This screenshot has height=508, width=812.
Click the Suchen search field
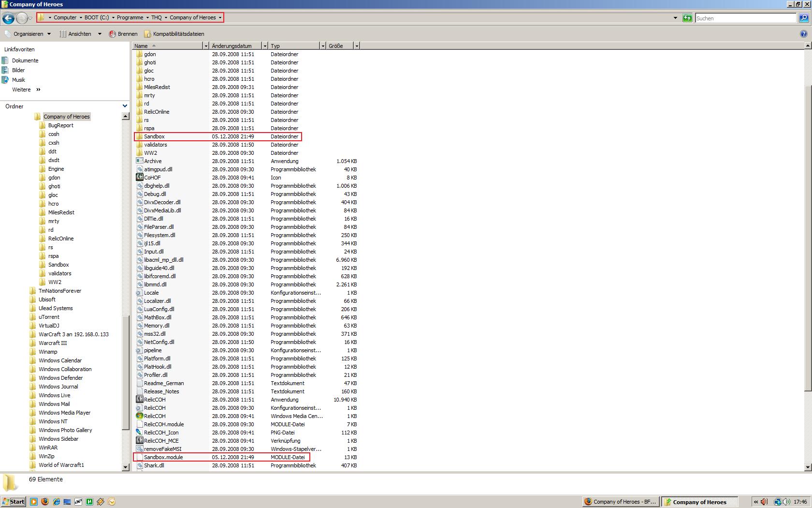(x=746, y=18)
